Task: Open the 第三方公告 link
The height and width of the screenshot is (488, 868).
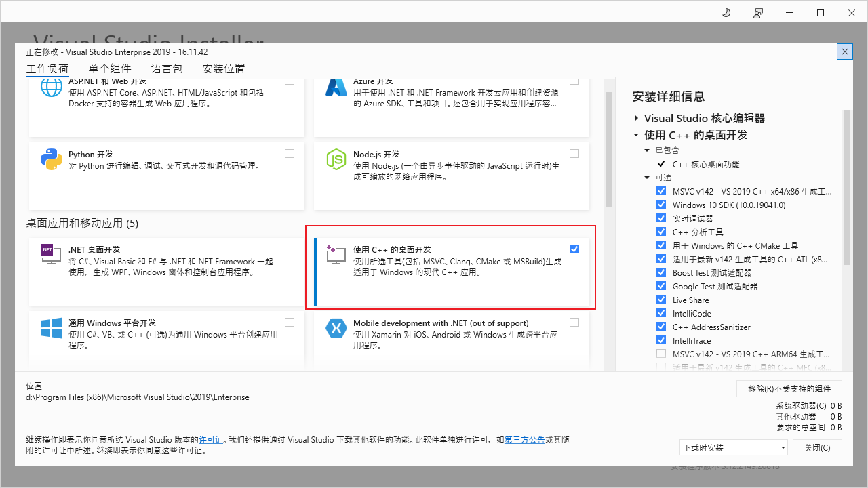Action: (524, 440)
